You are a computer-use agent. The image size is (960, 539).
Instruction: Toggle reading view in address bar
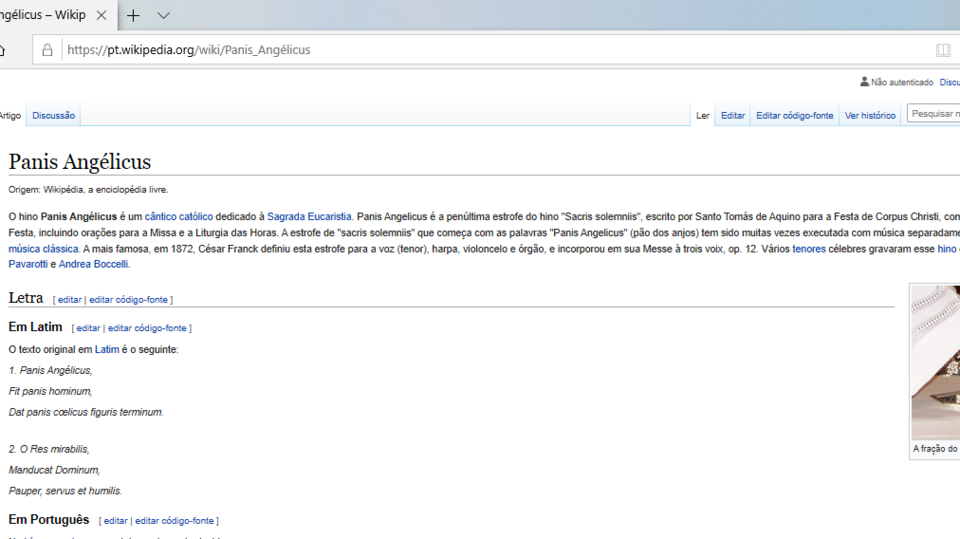(942, 50)
